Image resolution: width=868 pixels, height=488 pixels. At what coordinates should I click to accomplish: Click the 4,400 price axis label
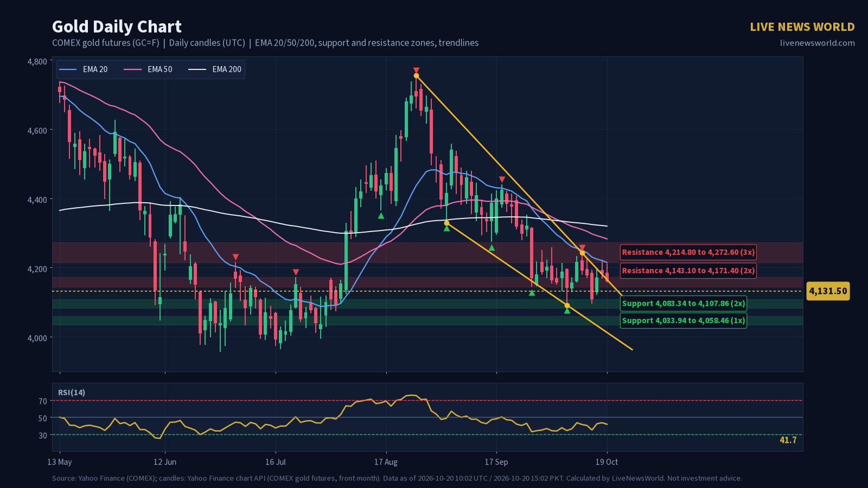pos(37,200)
